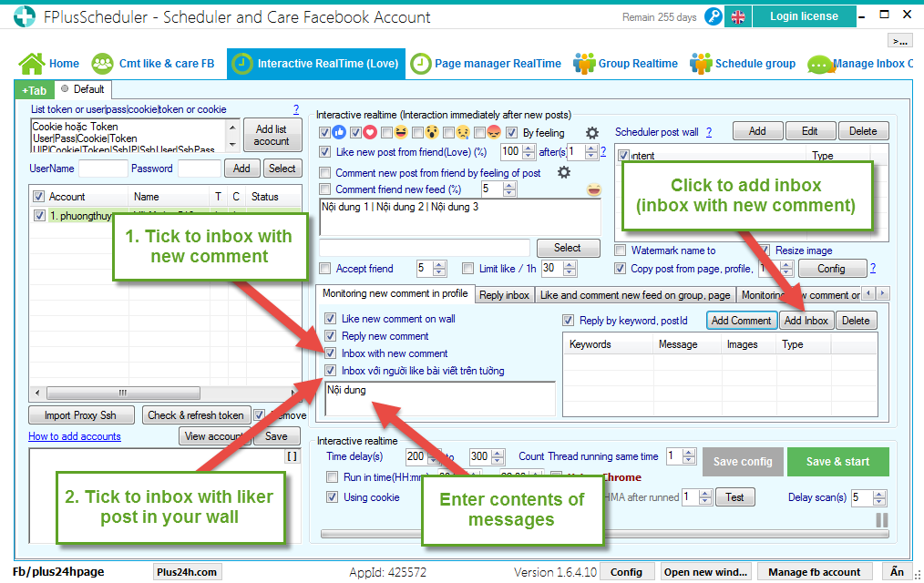Open help question mark for token list
Viewport: 924px width, 583px height.
(x=296, y=109)
